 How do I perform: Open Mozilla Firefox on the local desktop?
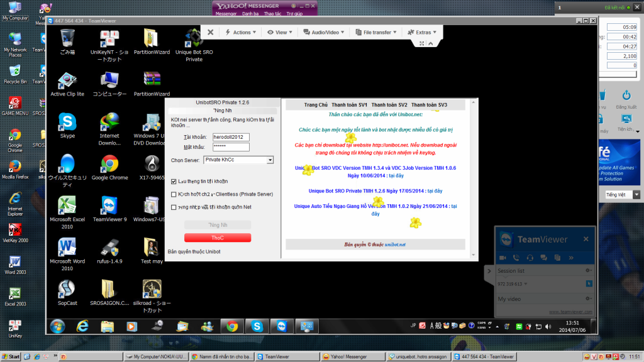tap(15, 168)
